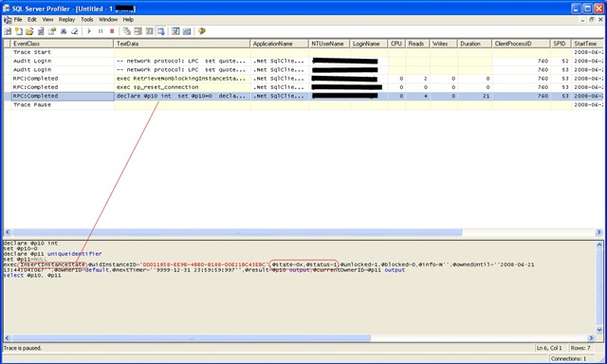Click the New Trace toolbar icon
This screenshot has width=607, height=364.
(x=8, y=31)
